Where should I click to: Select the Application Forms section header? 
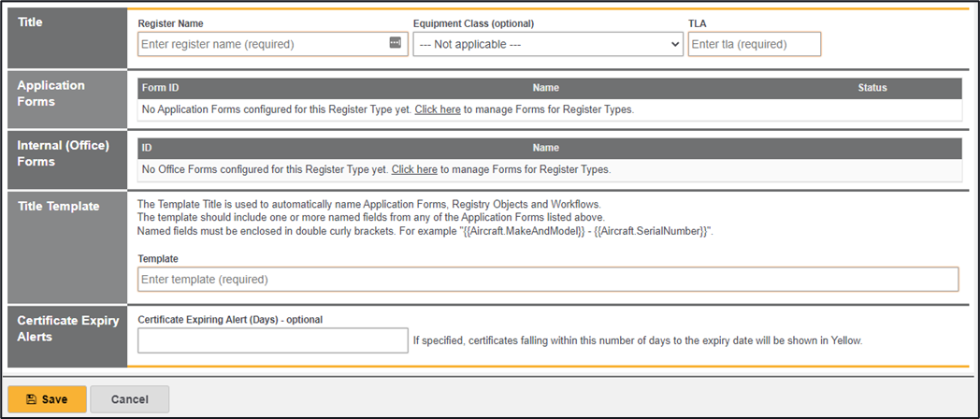50,94
